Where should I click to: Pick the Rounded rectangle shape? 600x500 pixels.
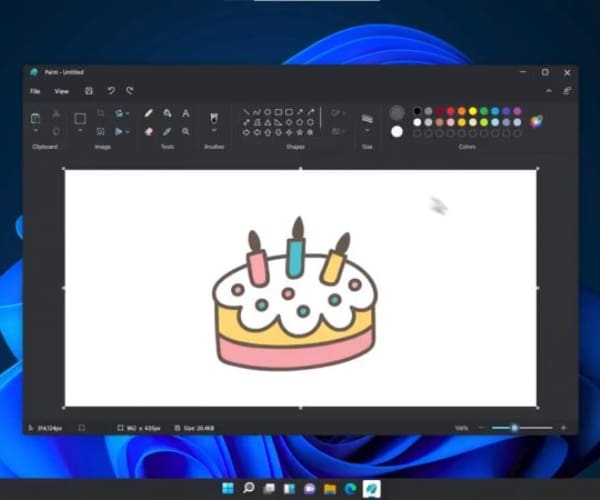click(x=289, y=112)
